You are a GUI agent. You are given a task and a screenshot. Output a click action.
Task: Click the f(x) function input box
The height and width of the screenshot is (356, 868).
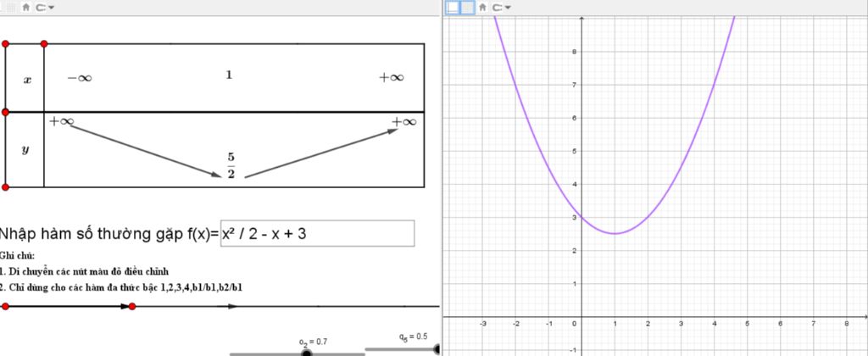pos(317,233)
